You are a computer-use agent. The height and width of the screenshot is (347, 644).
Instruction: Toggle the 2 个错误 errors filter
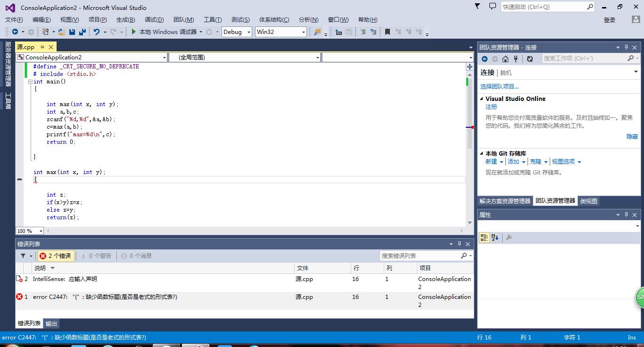[56, 256]
